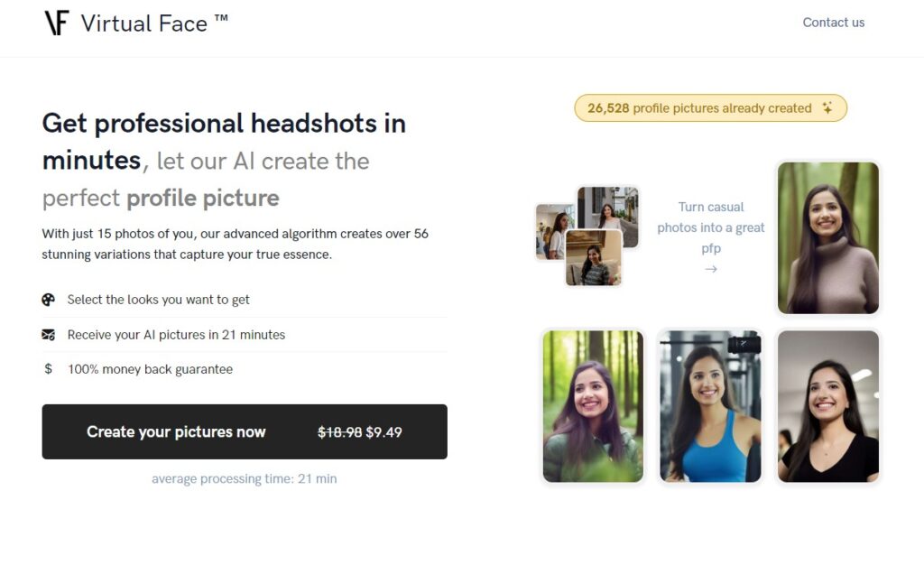Click the crossed-out $18.98 price
Screen dimensions: 924x565
tap(338, 432)
